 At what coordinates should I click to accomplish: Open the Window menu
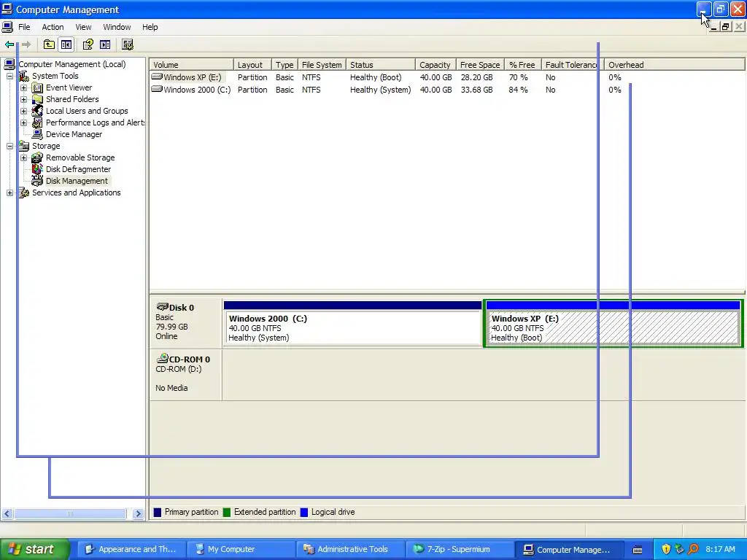[117, 27]
